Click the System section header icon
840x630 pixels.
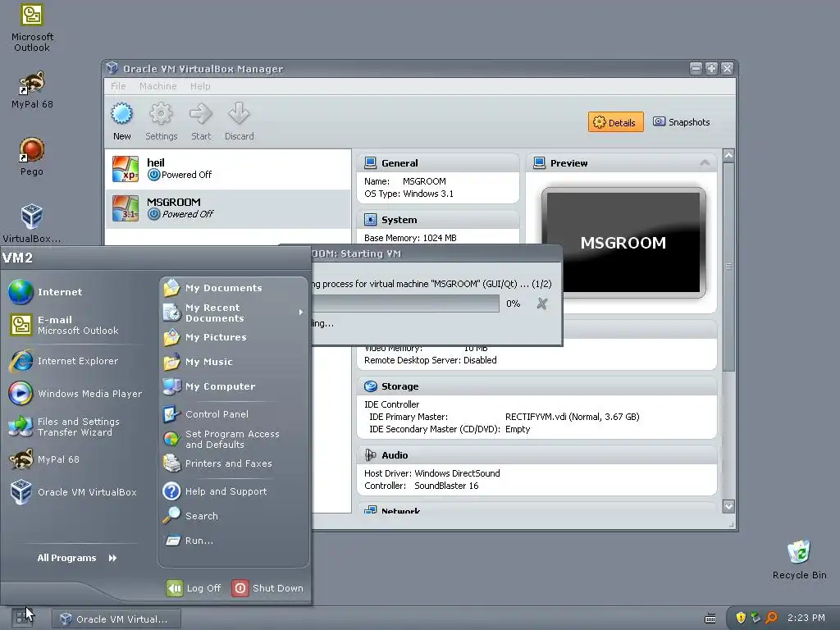[x=370, y=220]
